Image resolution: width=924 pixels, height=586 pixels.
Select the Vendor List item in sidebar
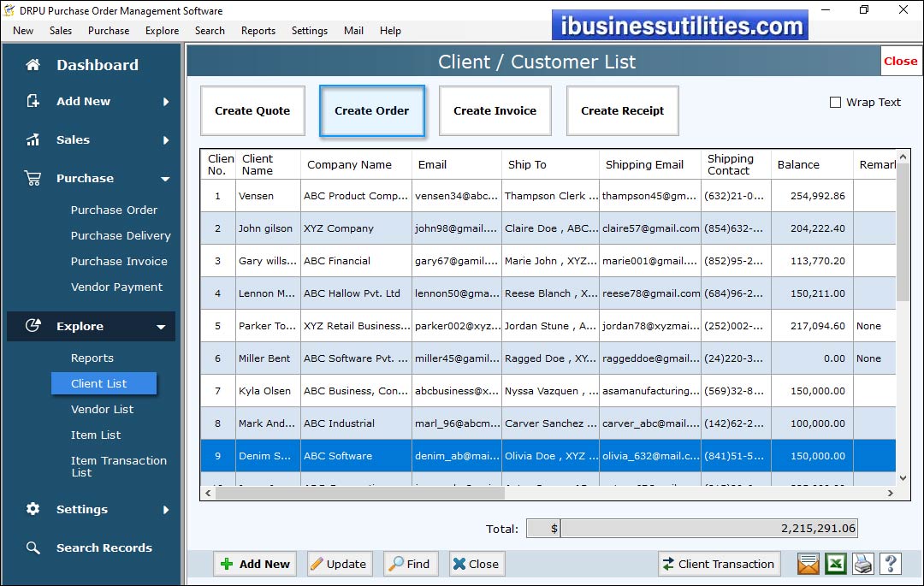102,409
